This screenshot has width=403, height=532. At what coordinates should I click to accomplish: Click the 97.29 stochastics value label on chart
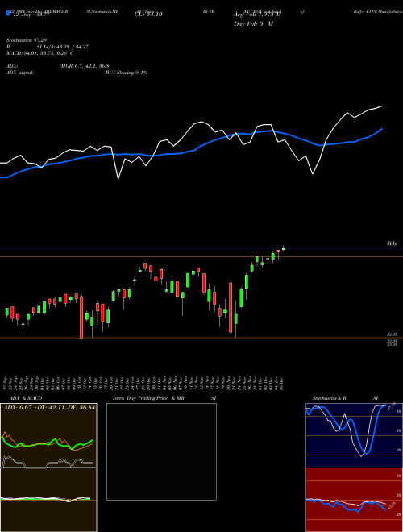click(392, 405)
